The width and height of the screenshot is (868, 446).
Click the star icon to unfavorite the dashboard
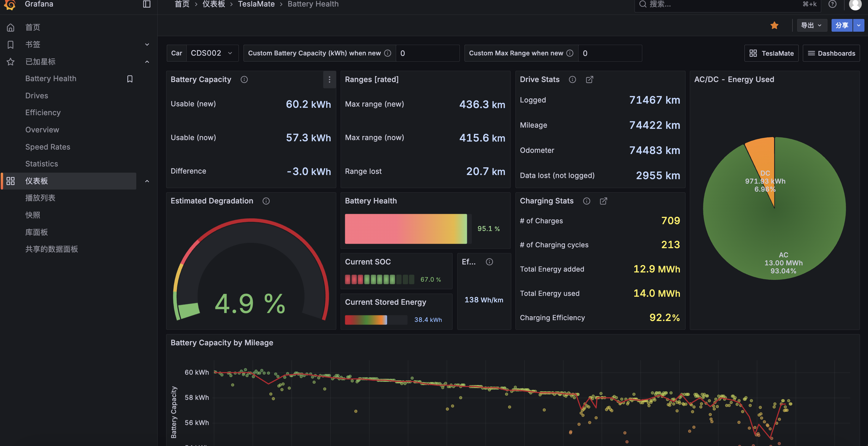coord(774,25)
